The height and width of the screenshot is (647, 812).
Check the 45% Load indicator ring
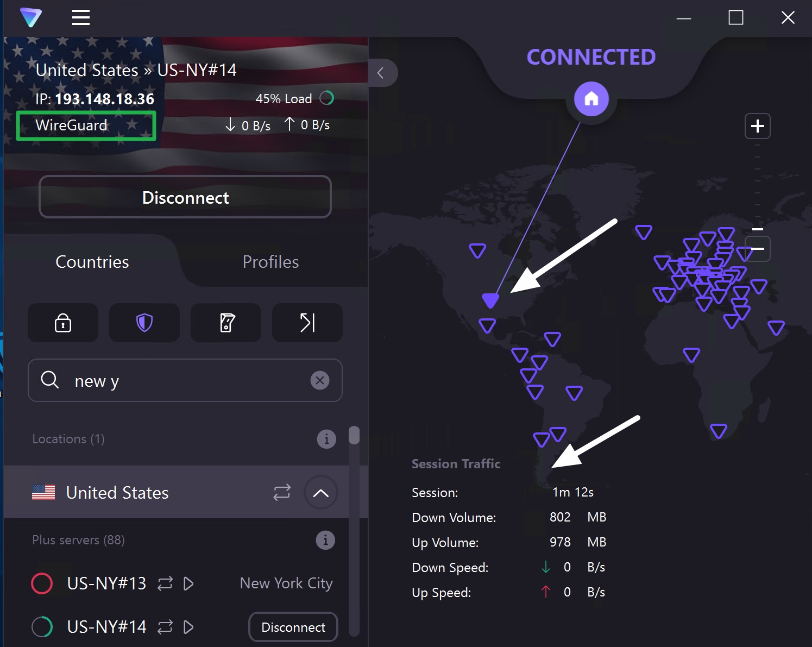tap(326, 98)
